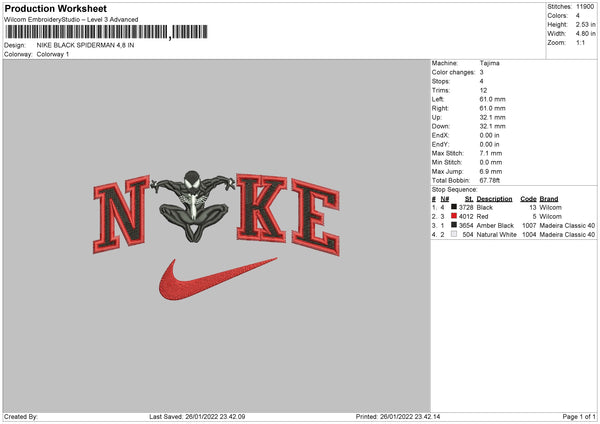Click the Black color swatch in row 1
Image resolution: width=600 pixels, height=424 pixels.
pos(454,207)
